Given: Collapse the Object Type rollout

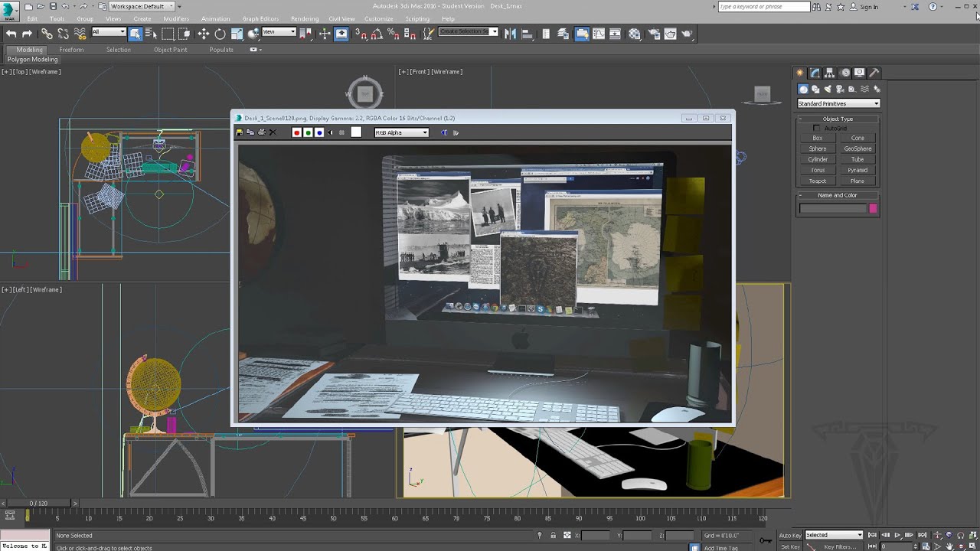Looking at the screenshot, I should 838,119.
